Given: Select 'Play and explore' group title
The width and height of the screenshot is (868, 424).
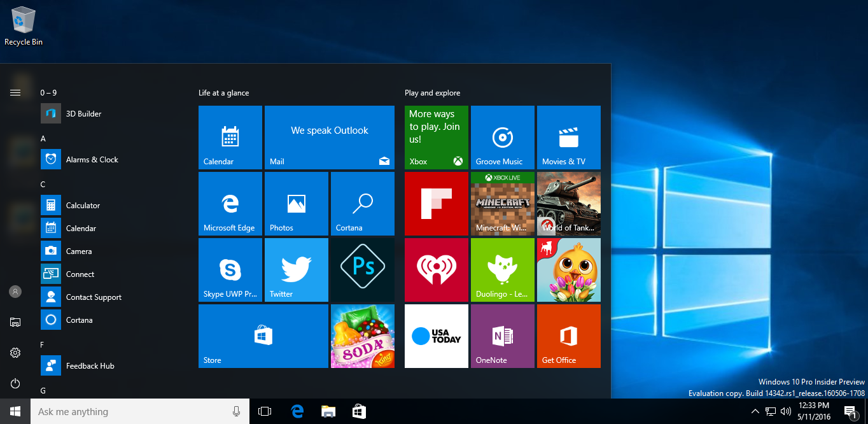Looking at the screenshot, I should click(433, 93).
